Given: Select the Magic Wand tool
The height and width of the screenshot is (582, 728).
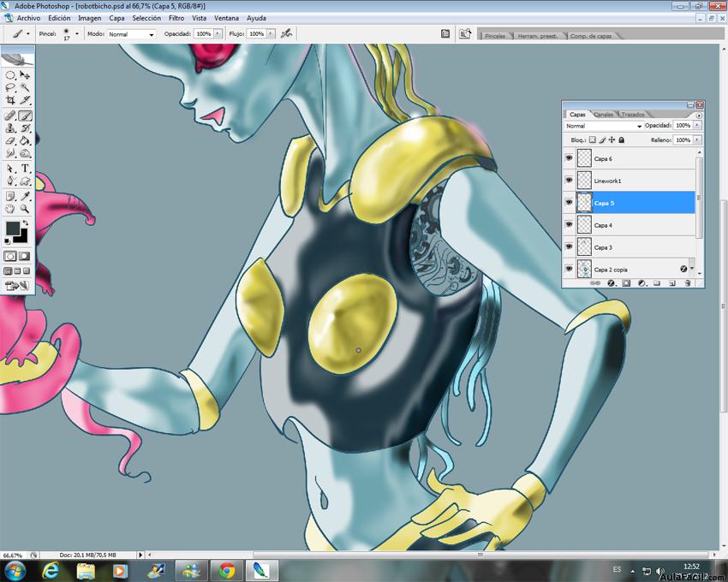Looking at the screenshot, I should point(25,87).
